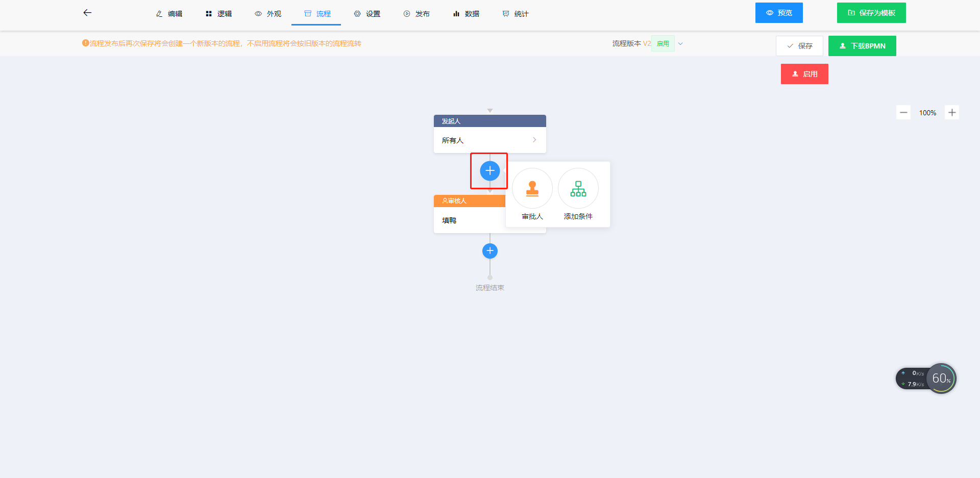
Task: Click the 流程版本 V2 label
Action: click(631, 43)
